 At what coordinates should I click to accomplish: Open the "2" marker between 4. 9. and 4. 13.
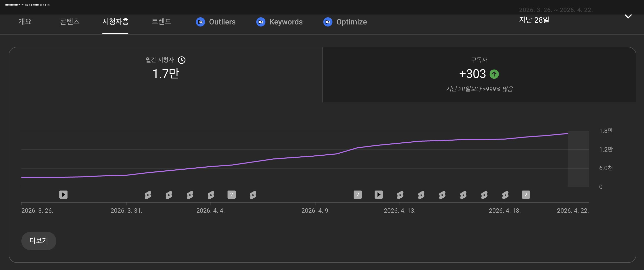358,195
